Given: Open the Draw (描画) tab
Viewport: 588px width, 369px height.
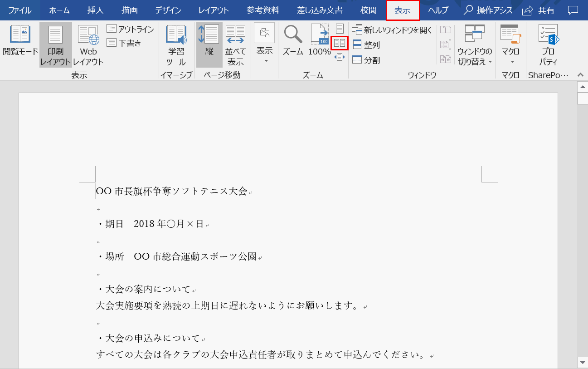Looking at the screenshot, I should point(130,10).
